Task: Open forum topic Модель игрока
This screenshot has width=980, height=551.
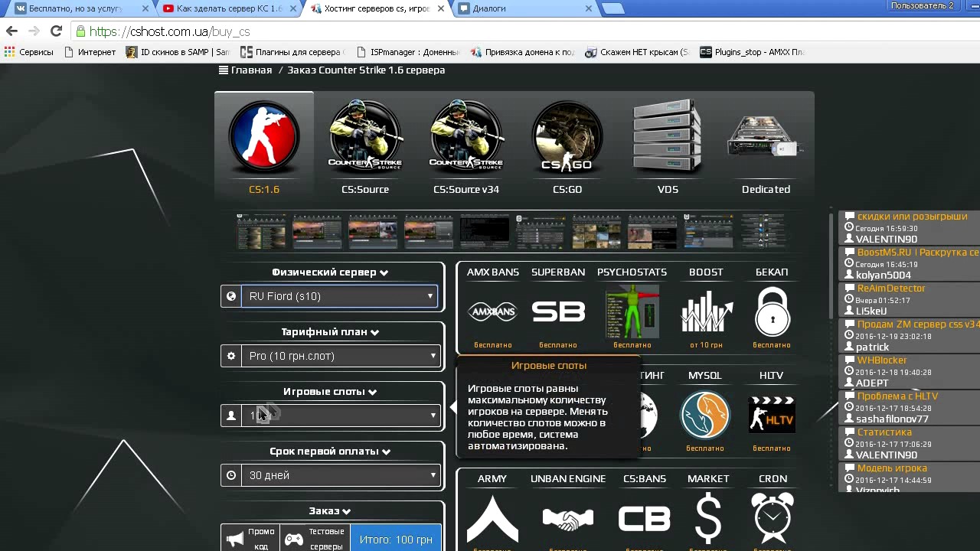Action: pos(892,468)
